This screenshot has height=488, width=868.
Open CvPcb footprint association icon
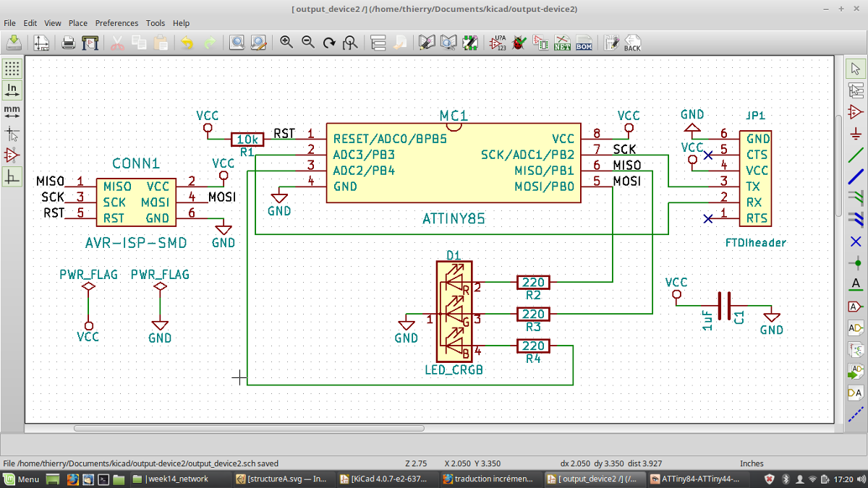(x=541, y=43)
